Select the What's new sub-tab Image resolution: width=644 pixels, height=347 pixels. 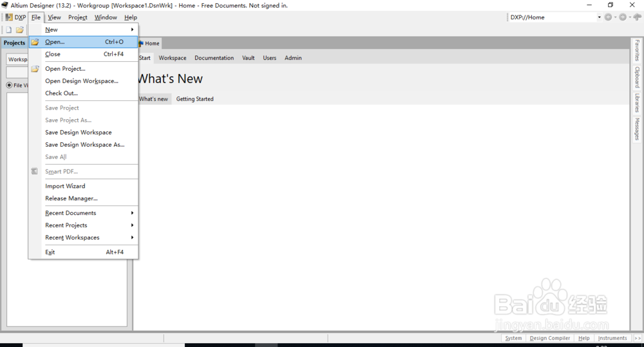154,99
